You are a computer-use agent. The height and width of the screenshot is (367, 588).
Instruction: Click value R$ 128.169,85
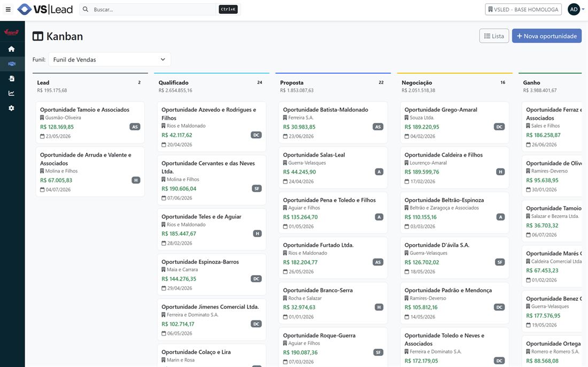click(x=57, y=127)
